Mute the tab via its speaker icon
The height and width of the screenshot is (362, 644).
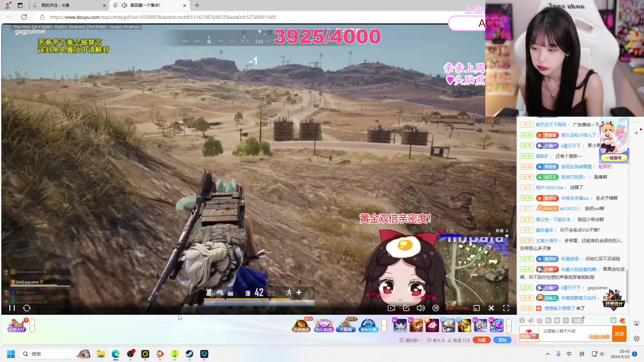click(x=124, y=5)
